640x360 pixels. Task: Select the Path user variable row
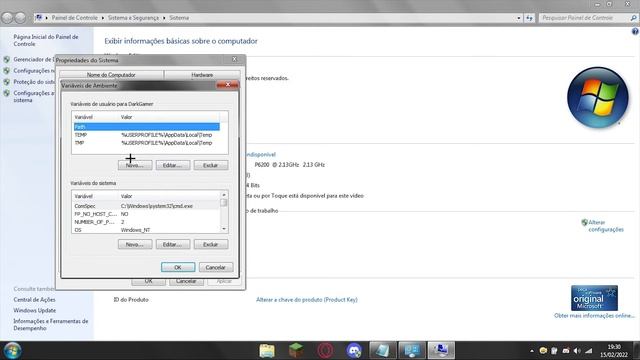click(147, 127)
